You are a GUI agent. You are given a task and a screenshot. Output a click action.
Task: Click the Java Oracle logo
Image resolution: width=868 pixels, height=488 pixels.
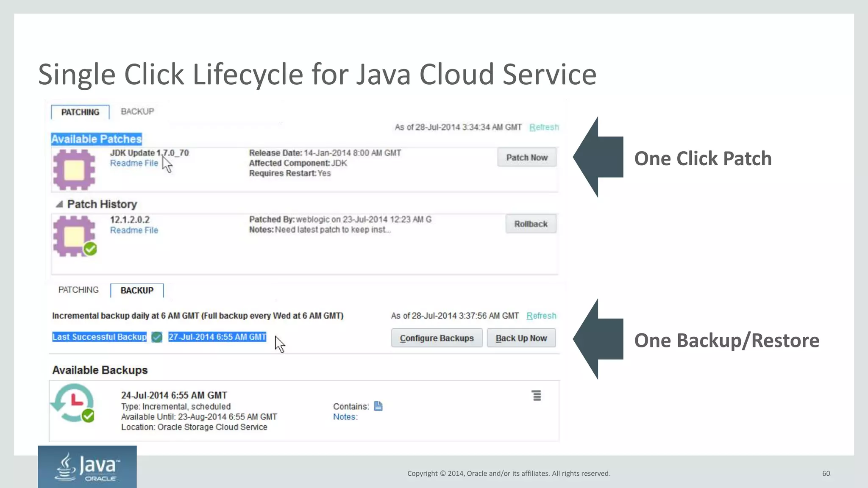point(87,466)
